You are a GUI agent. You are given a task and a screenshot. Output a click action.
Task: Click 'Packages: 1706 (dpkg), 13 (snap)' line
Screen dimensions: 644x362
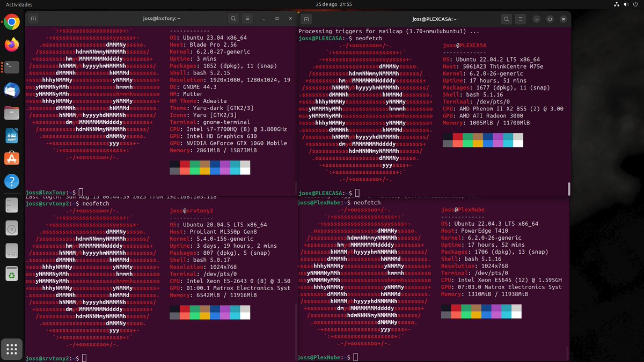[x=495, y=252]
